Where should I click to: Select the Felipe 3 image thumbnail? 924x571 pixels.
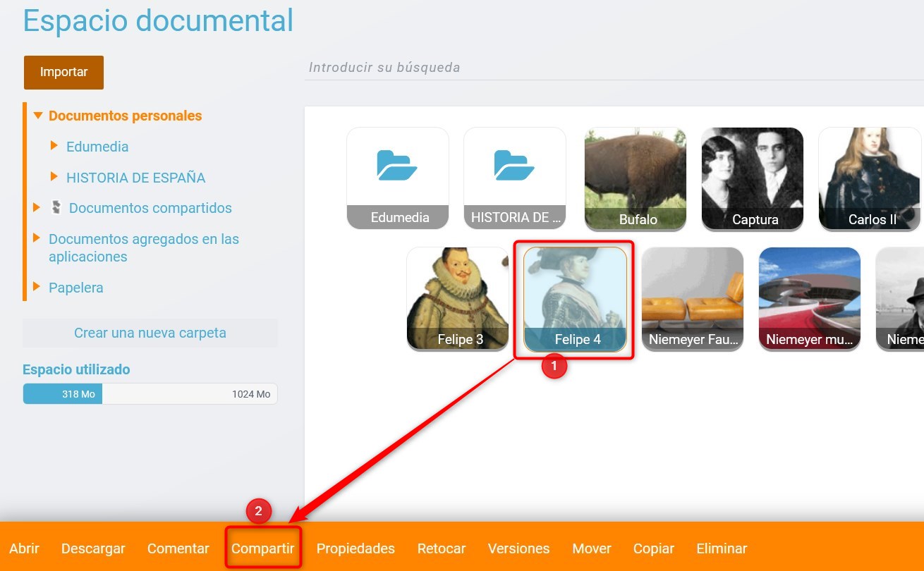click(x=458, y=299)
